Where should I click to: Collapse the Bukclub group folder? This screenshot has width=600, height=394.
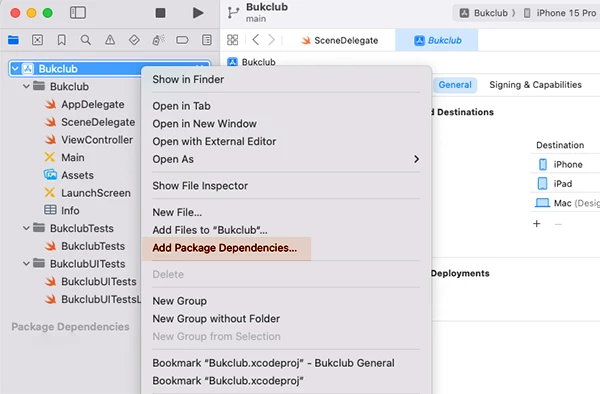click(x=26, y=86)
